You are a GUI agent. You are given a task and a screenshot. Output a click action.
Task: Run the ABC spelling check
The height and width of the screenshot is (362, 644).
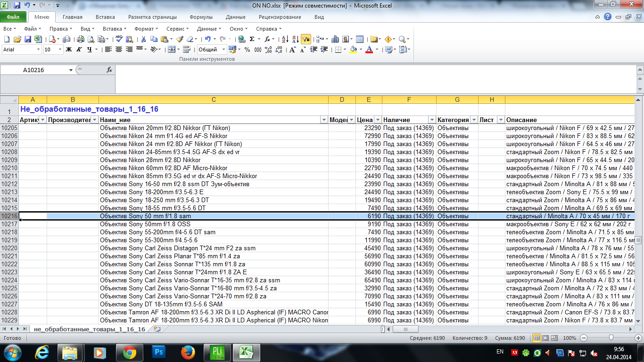[119, 39]
